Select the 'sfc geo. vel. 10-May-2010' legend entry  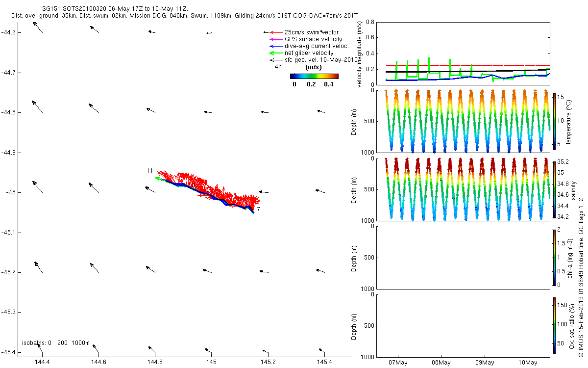point(314,60)
